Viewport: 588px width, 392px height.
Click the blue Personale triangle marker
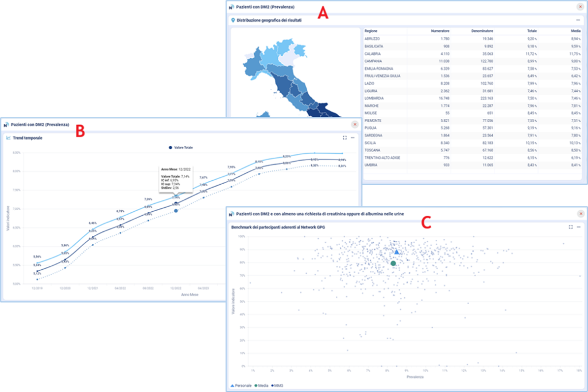coord(397,252)
